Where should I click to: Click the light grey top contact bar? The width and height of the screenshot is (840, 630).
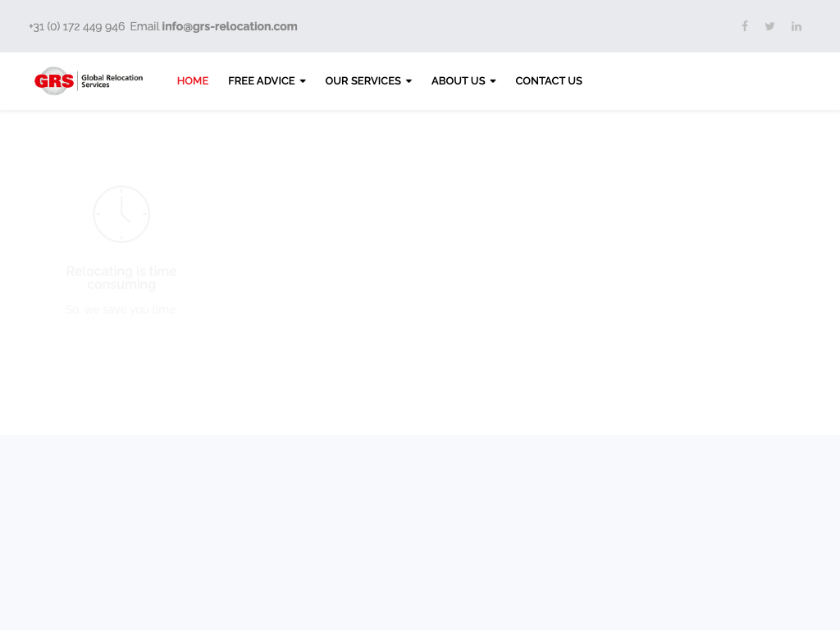[509, 26]
